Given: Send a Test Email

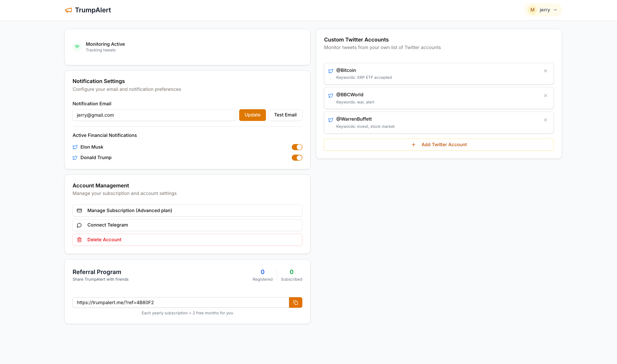Looking at the screenshot, I should [285, 115].
